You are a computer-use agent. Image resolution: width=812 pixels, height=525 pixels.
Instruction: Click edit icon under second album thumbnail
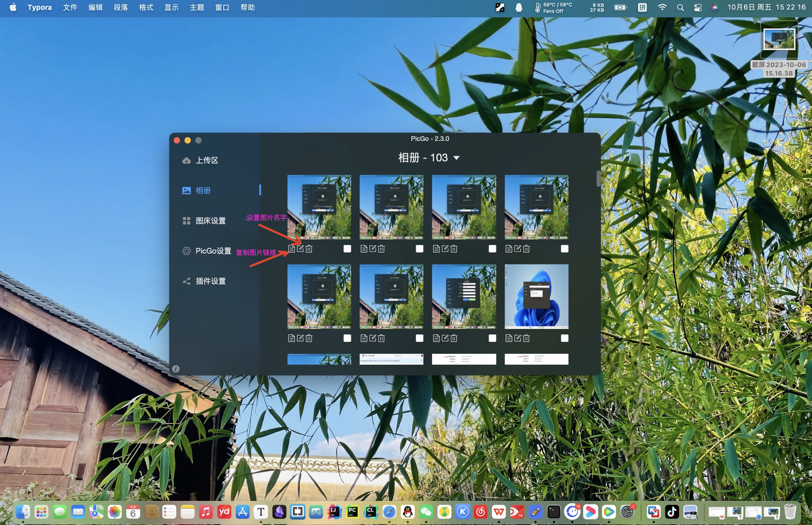coord(372,249)
